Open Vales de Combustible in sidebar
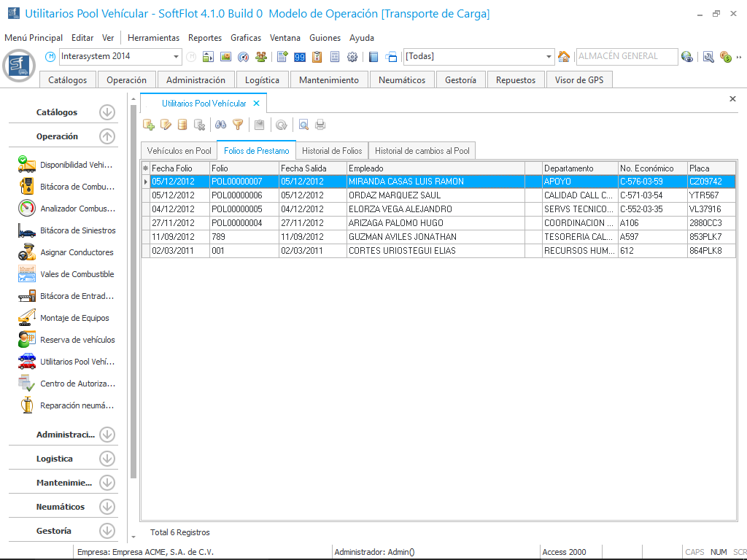Viewport: 747px width, 560px height. [77, 274]
